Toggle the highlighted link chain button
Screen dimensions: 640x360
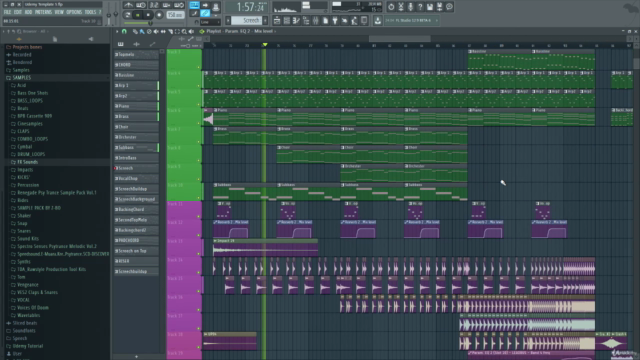[x=205, y=14]
